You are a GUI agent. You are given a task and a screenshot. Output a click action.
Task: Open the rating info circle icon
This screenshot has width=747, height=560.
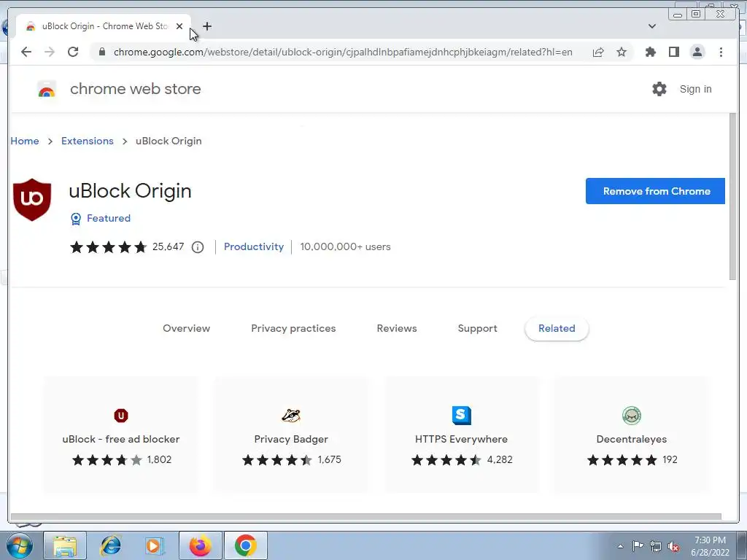coord(198,247)
